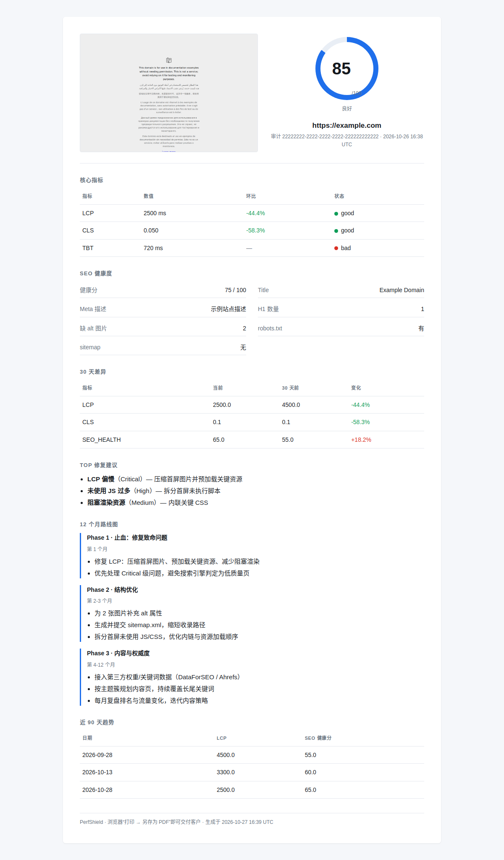The width and height of the screenshot is (504, 860).
Task: Click the 修复 LCP roadmap bullet
Action: coord(177,562)
